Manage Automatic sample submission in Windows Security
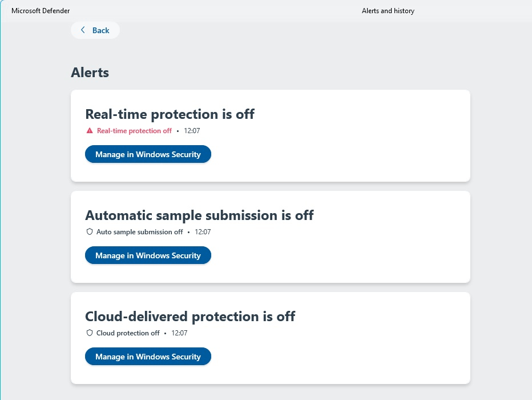 (148, 255)
